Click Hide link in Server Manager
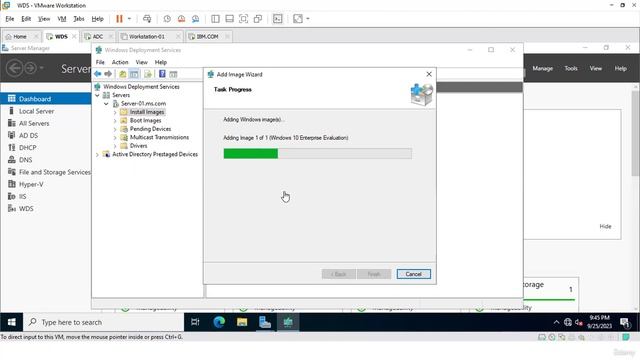The height and width of the screenshot is (360, 640). click(x=605, y=227)
